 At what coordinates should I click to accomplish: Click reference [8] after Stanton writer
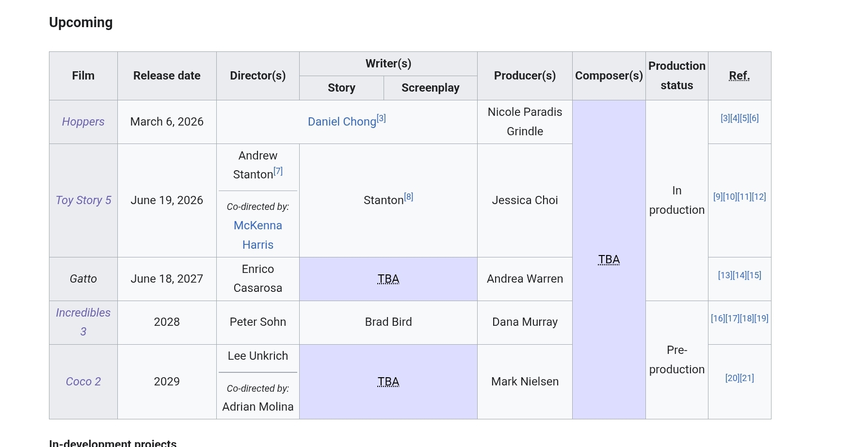tap(409, 196)
